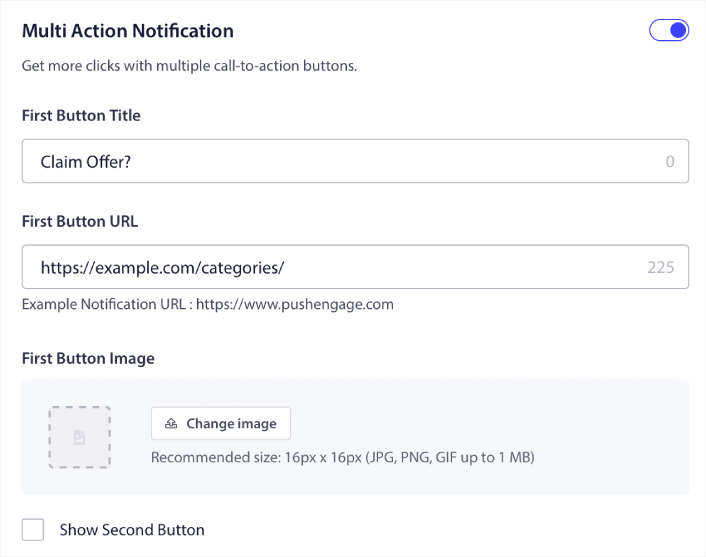Click the First Button URL label

click(x=80, y=221)
